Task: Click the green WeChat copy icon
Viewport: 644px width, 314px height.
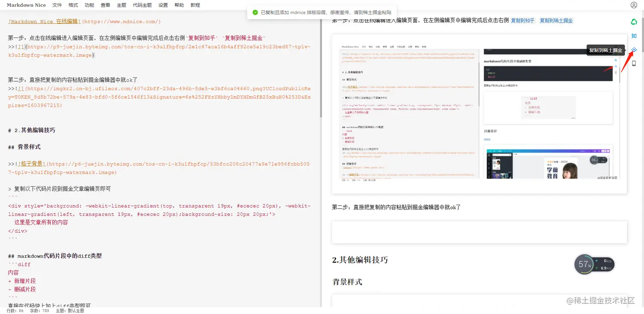Action: pos(634,22)
